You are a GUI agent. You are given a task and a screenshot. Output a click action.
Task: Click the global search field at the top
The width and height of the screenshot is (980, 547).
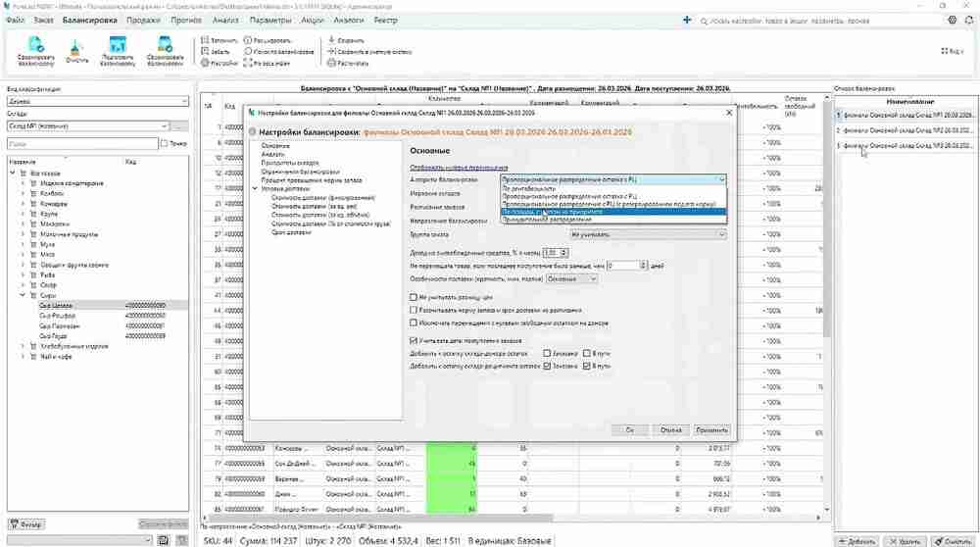820,21
